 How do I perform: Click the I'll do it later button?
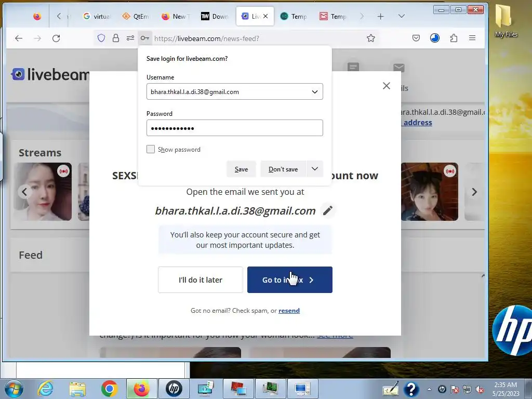coord(201,280)
